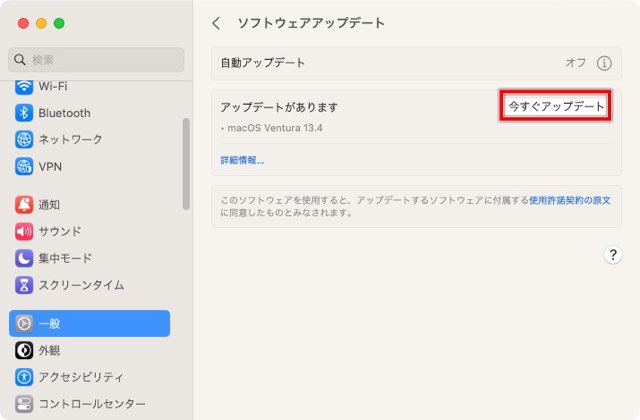The image size is (640, 420).
Task: Go back with the chevron arrow
Action: [216, 23]
